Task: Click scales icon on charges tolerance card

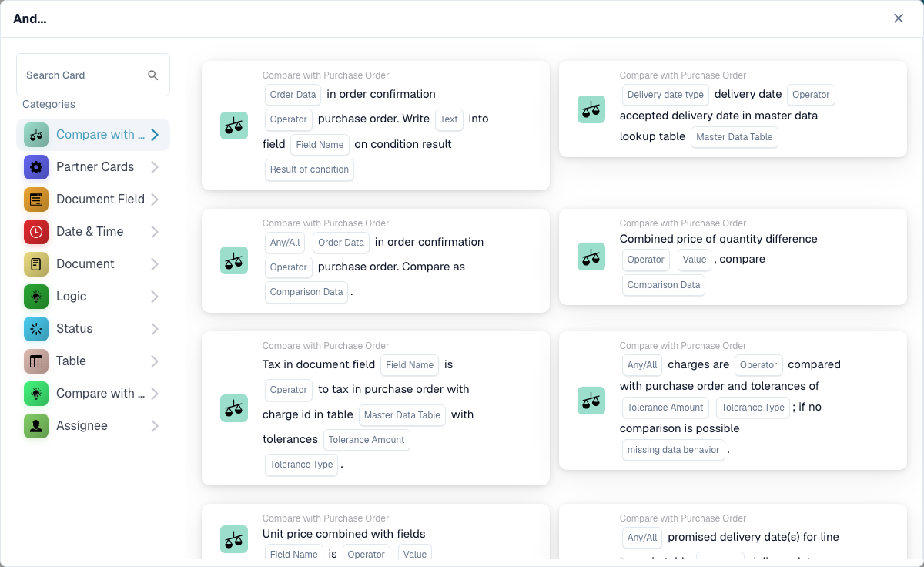Action: 591,401
